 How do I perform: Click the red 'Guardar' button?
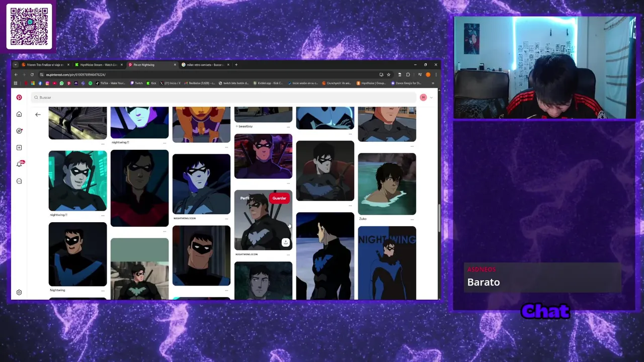[279, 198]
